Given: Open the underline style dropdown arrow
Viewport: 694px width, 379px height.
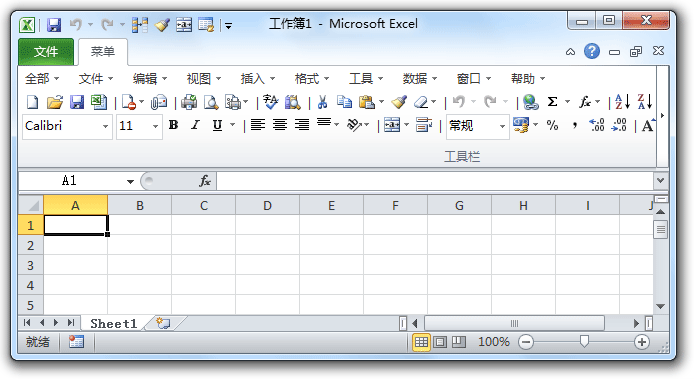Looking at the screenshot, I should pyautogui.click(x=232, y=125).
